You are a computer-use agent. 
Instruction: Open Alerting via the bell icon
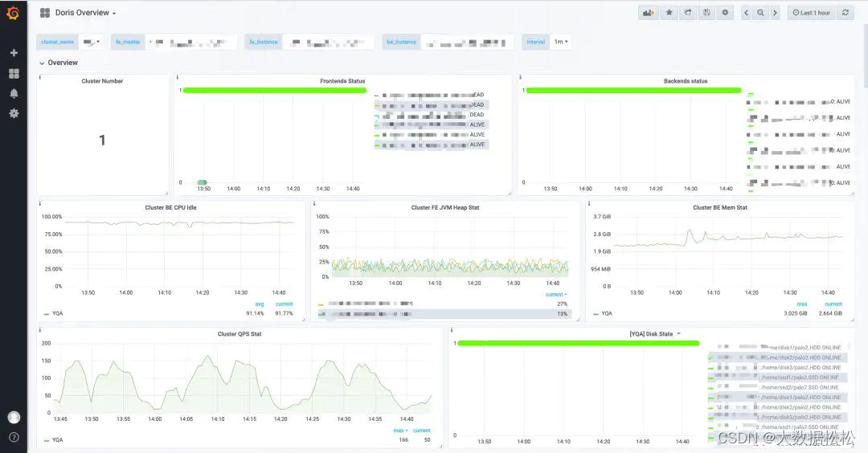pos(14,93)
